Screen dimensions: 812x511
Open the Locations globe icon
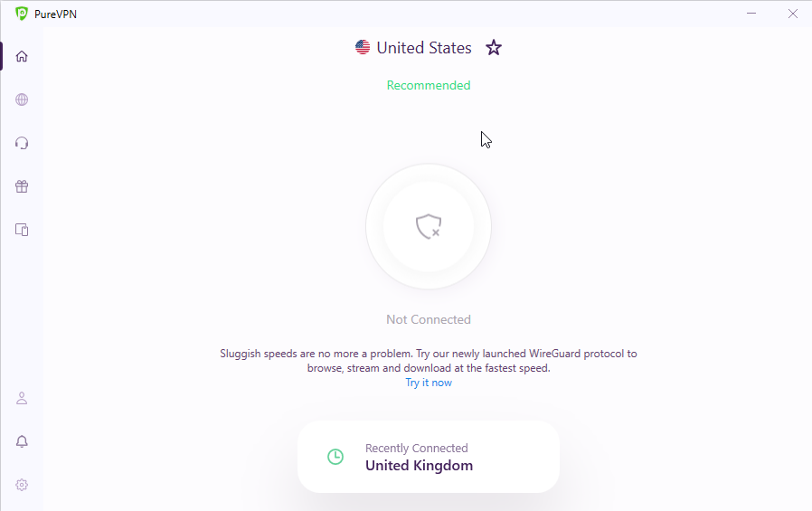click(22, 99)
